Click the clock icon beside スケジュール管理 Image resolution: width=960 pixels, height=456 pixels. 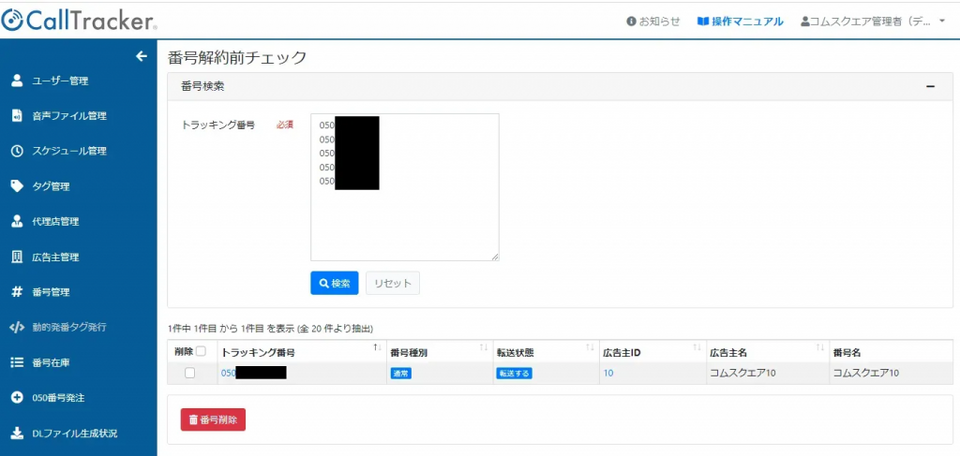17,151
